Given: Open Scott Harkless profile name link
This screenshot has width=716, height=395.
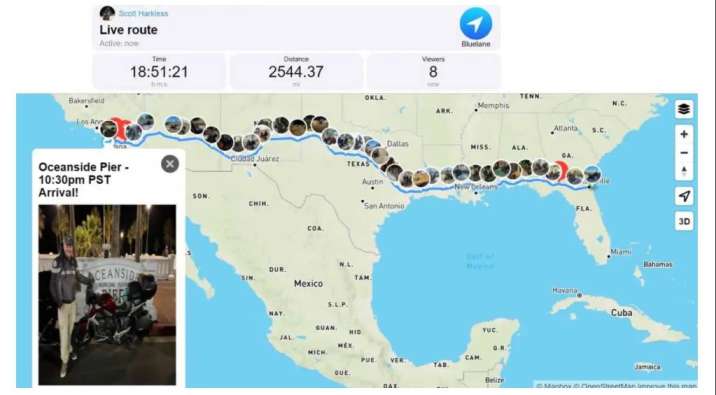Looking at the screenshot, I should 143,14.
